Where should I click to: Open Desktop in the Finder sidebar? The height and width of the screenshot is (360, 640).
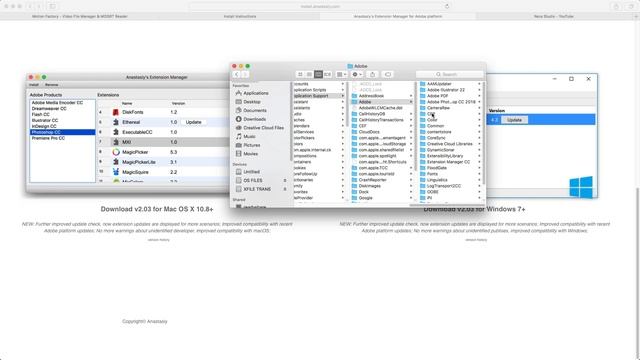252,102
